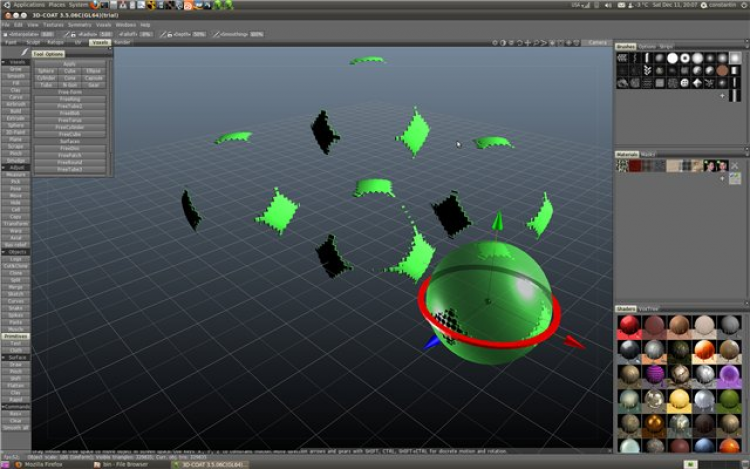Click the brush icon beside Tool Options
Image resolution: width=750 pixels, height=469 pixels.
point(25,54)
